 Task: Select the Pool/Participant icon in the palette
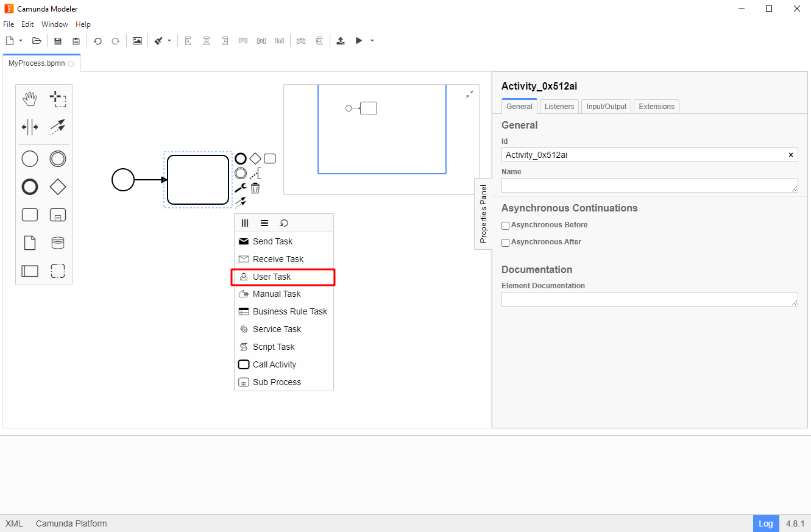(30, 271)
